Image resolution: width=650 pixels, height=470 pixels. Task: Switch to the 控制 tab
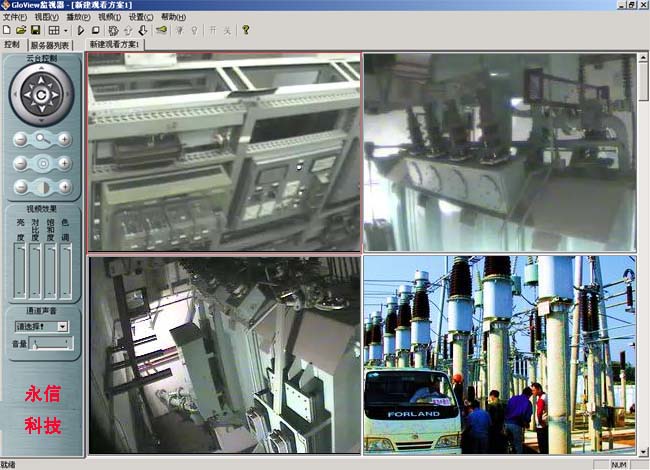pos(12,45)
